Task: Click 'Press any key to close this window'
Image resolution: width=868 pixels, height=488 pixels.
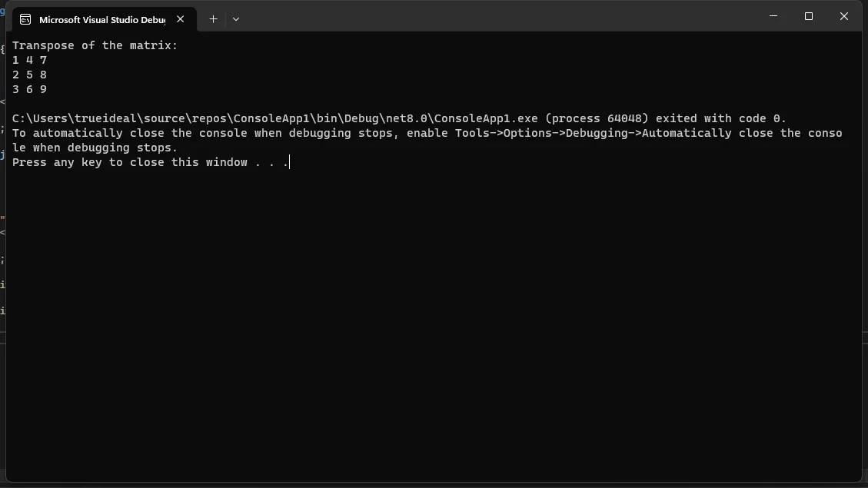Action: [x=129, y=162]
